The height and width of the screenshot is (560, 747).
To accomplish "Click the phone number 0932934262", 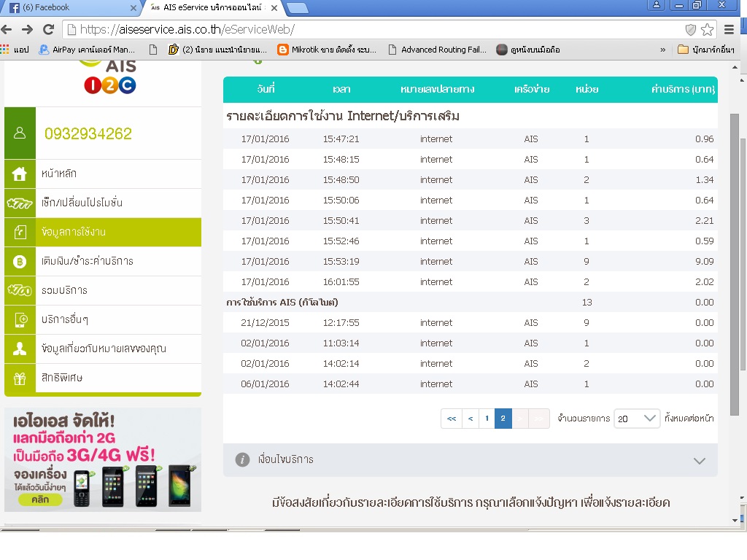I will 88,134.
